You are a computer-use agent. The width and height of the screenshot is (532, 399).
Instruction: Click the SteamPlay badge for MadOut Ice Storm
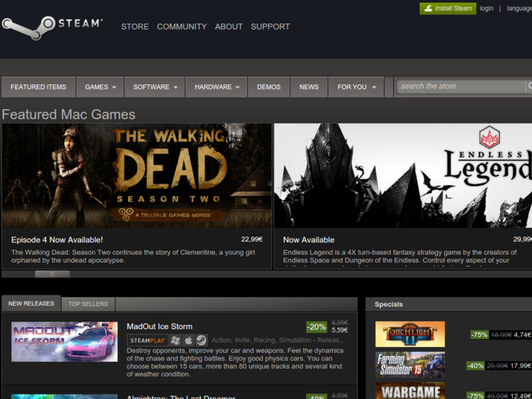(147, 340)
